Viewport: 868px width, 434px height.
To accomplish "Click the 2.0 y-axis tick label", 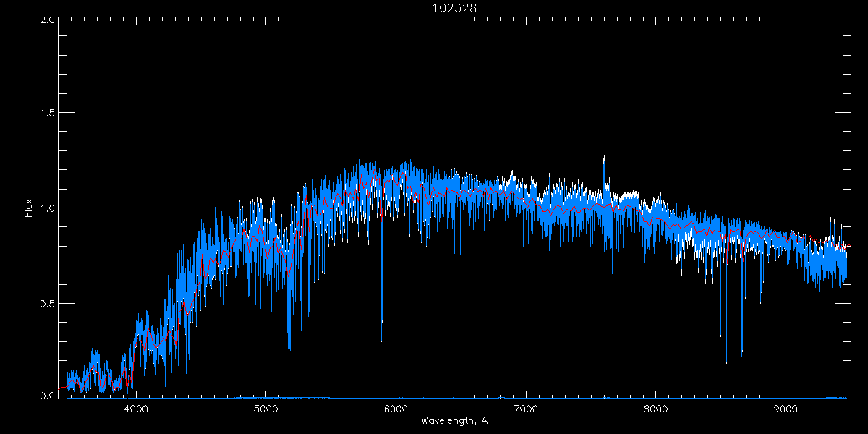I will click(x=47, y=20).
